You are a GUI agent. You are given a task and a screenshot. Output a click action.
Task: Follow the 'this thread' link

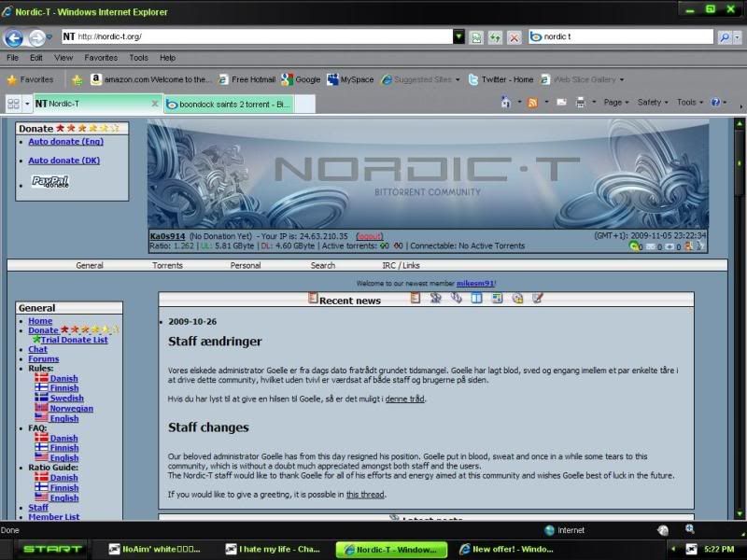coord(365,495)
